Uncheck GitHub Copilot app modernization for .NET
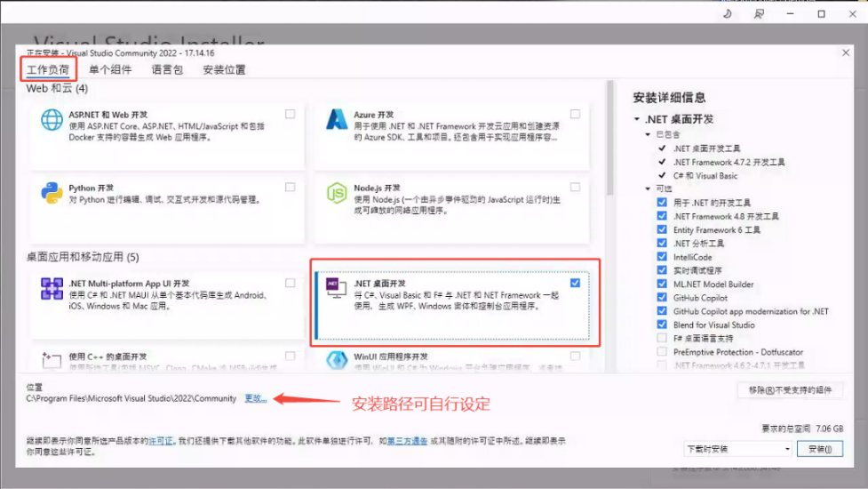Image resolution: width=868 pixels, height=489 pixels. click(x=662, y=311)
